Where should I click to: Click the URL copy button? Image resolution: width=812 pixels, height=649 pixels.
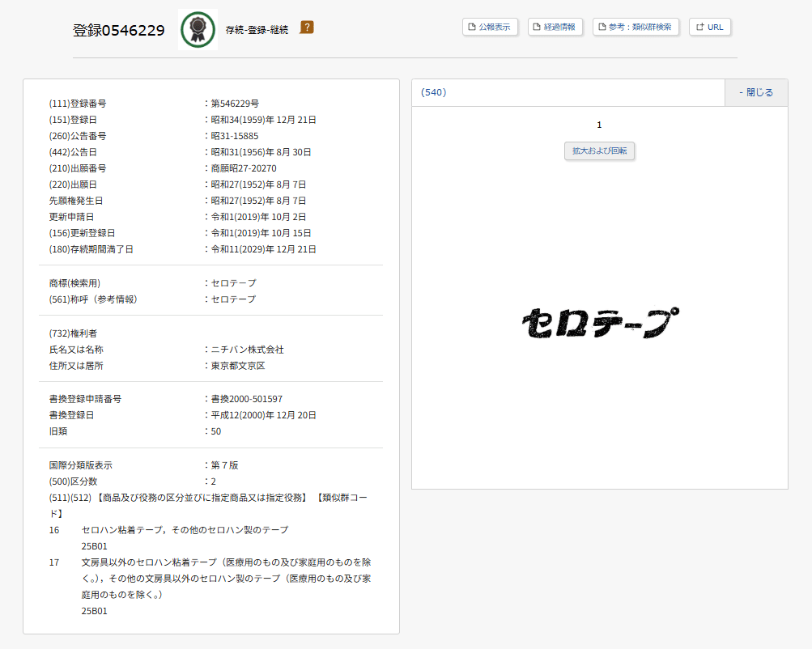(709, 26)
